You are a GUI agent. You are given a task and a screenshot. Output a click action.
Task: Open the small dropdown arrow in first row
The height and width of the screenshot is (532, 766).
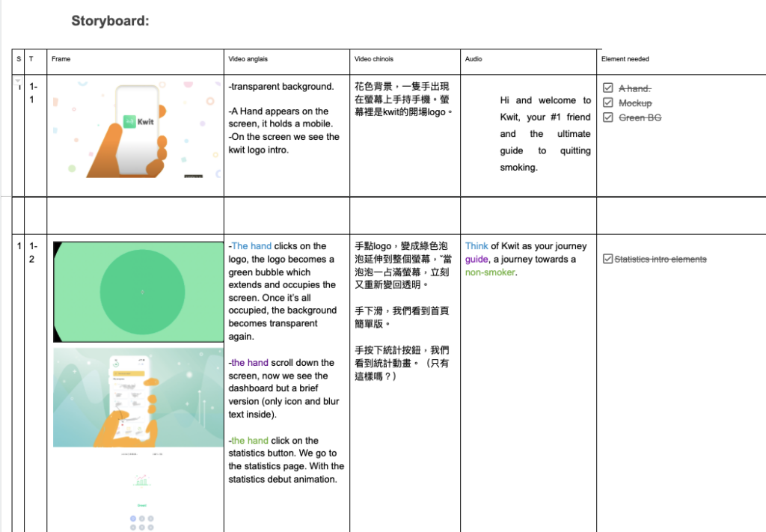coord(18,81)
